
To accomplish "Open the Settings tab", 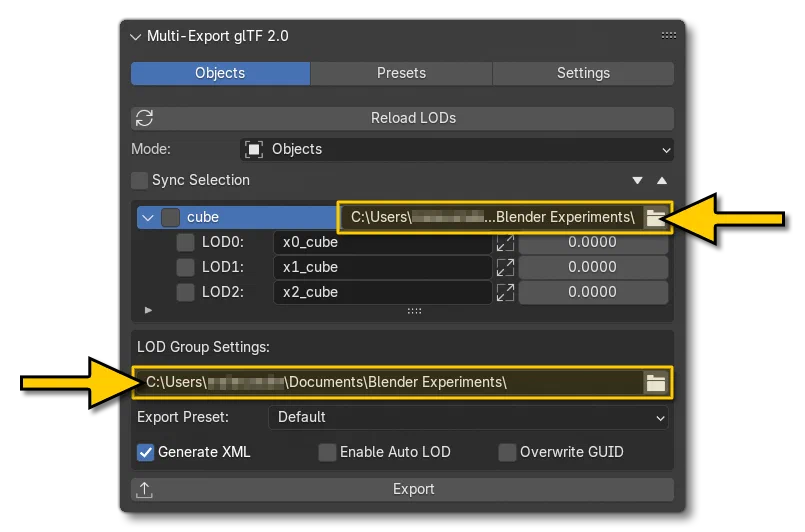I will [583, 73].
